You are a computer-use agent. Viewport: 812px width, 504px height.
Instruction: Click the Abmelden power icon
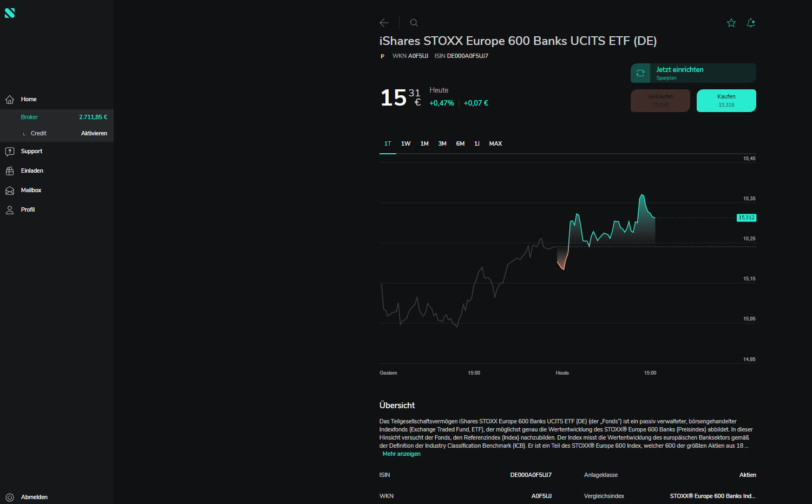[10, 498]
